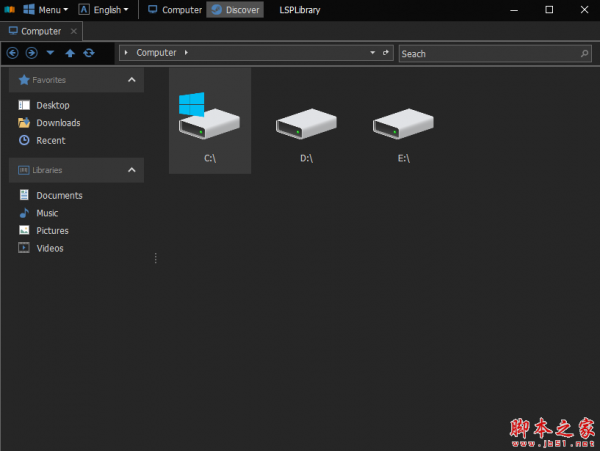The width and height of the screenshot is (600, 451).
Task: Expand the arrow after Computer breadcrumb
Action: click(186, 52)
